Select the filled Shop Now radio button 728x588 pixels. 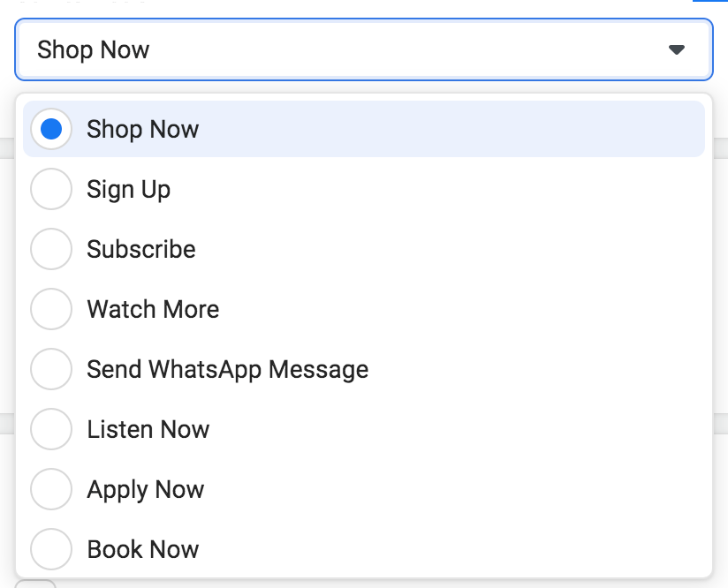tap(51, 129)
